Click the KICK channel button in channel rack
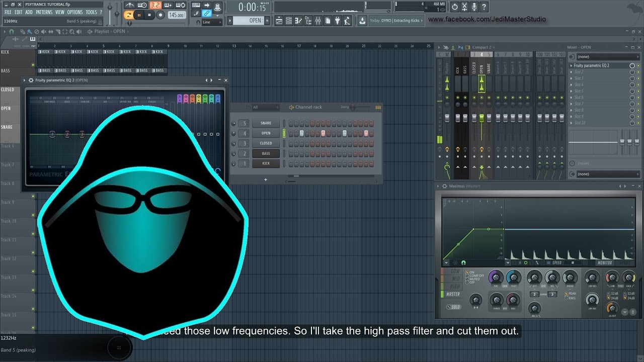 (266, 163)
